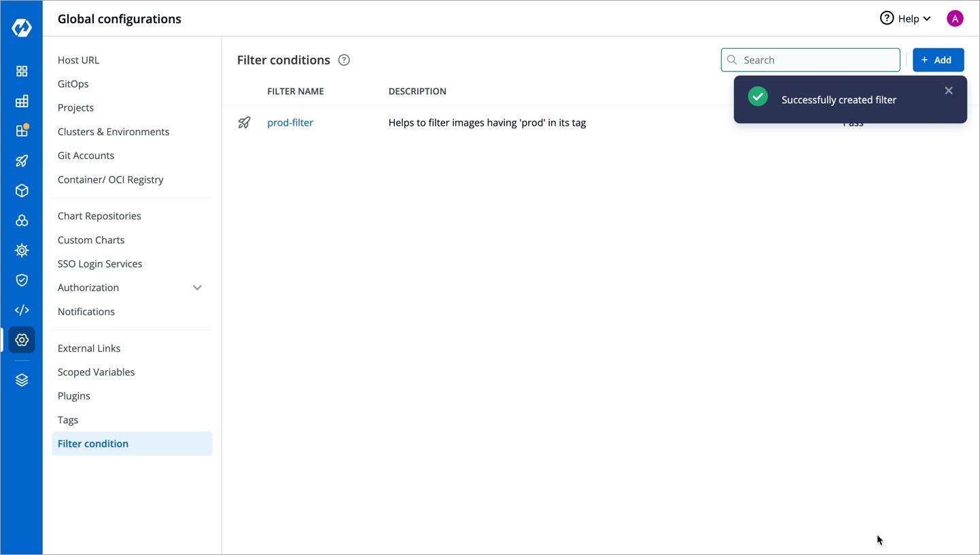Click the question mark beside Filter conditions
Screen dimensions: 980x555
(x=344, y=60)
